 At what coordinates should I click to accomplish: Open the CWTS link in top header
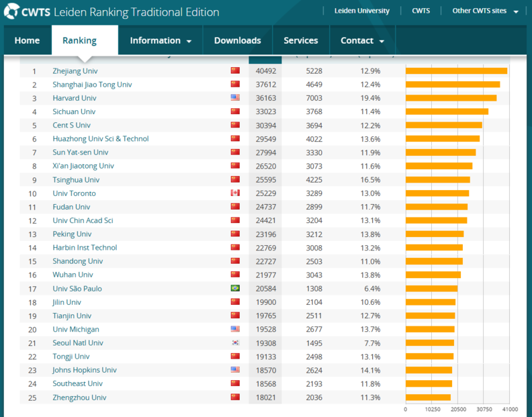tap(420, 11)
